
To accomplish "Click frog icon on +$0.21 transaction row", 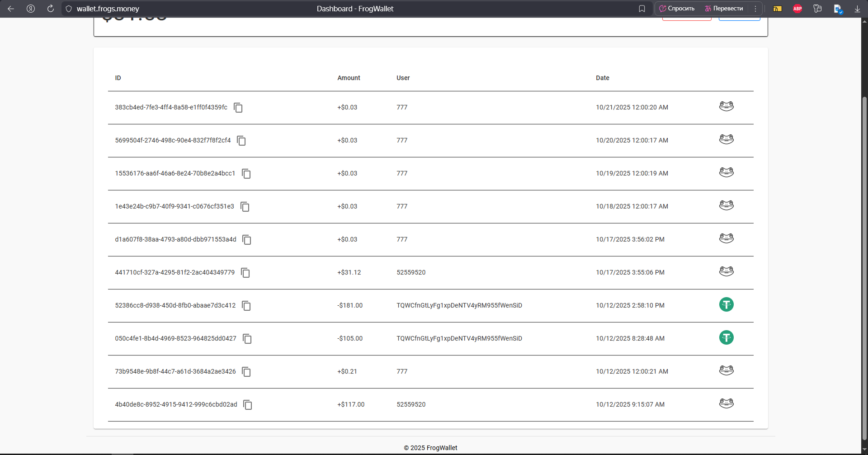I will (x=726, y=370).
